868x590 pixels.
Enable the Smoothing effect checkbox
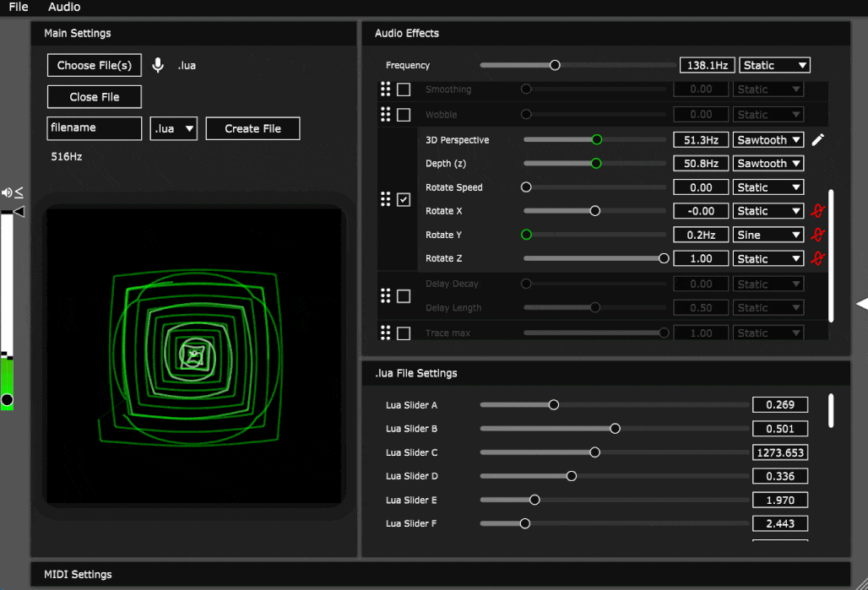click(404, 89)
